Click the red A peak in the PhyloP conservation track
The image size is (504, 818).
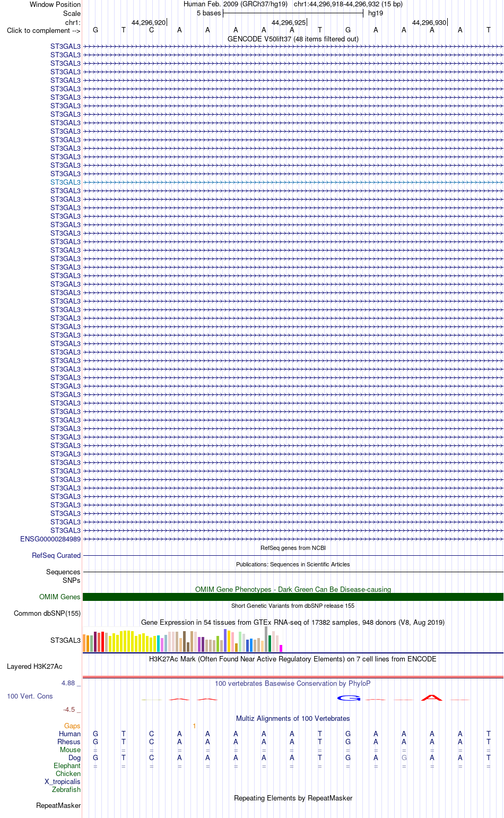[x=432, y=698]
